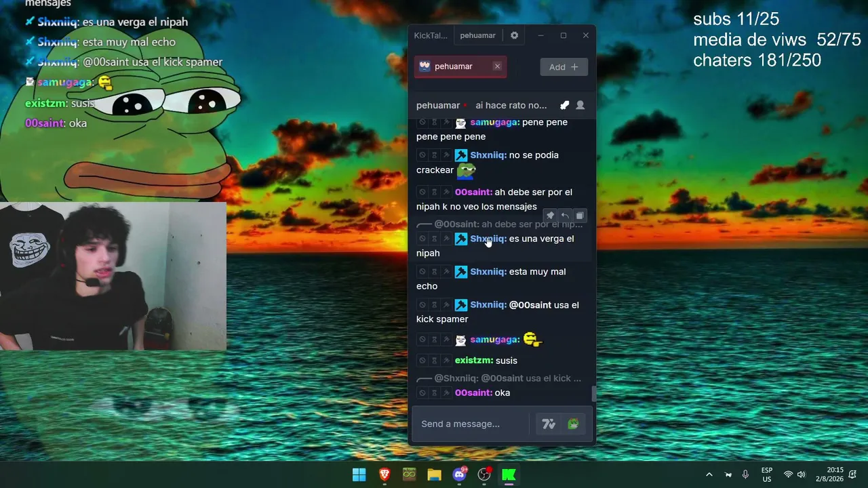This screenshot has width=868, height=488.
Task: Switch to the pehuamar chat tab
Action: click(x=477, y=35)
